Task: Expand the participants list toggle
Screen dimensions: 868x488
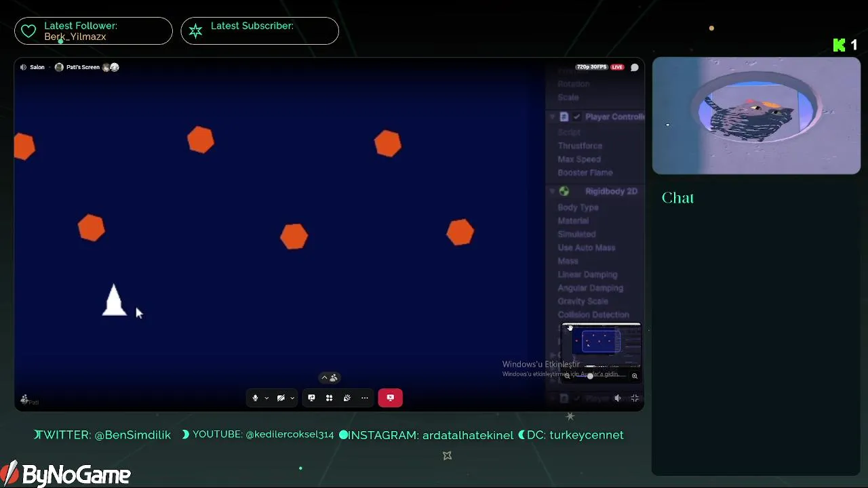Action: coord(329,378)
